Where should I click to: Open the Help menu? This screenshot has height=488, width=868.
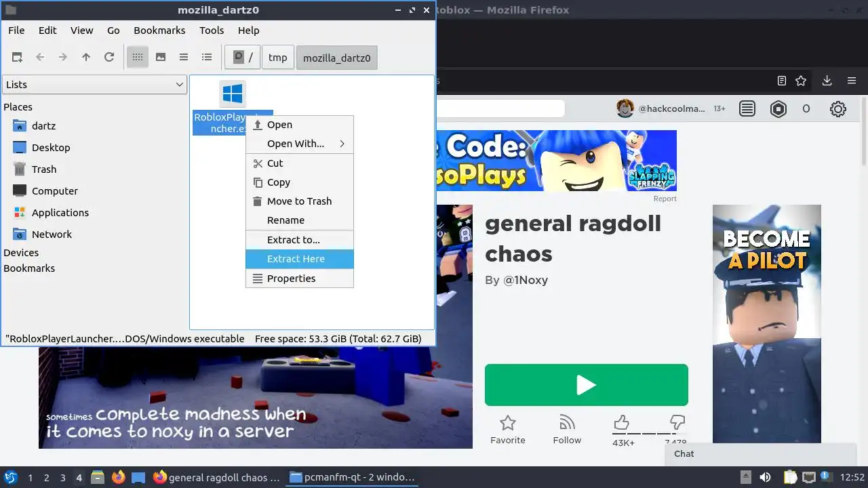(x=249, y=30)
